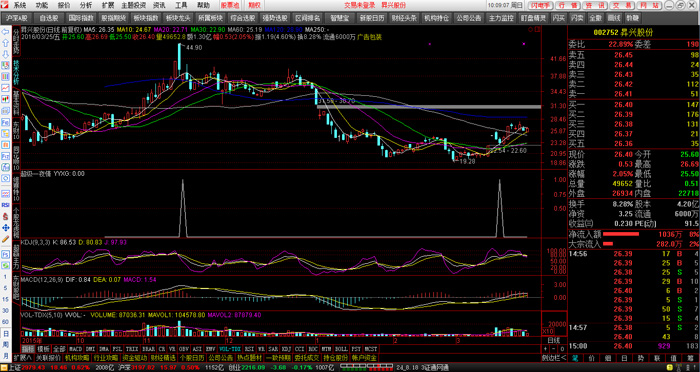Click the 自选股 toolbar button
Image resolution: width=700 pixels, height=372 pixels.
click(x=50, y=18)
